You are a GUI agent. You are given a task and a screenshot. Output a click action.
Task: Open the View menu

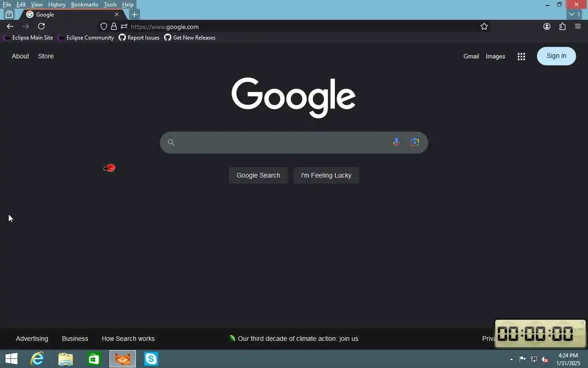coord(37,5)
